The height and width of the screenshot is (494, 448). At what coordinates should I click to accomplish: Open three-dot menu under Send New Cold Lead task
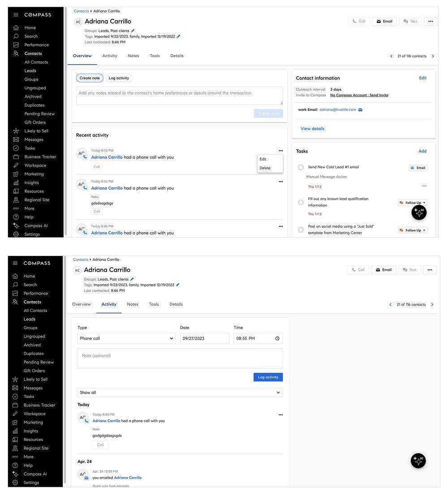[x=424, y=186]
